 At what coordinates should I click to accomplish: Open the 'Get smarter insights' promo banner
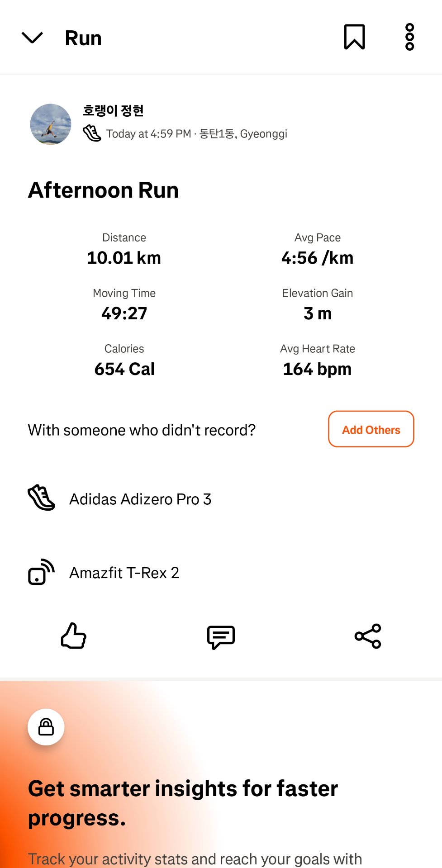(183, 803)
